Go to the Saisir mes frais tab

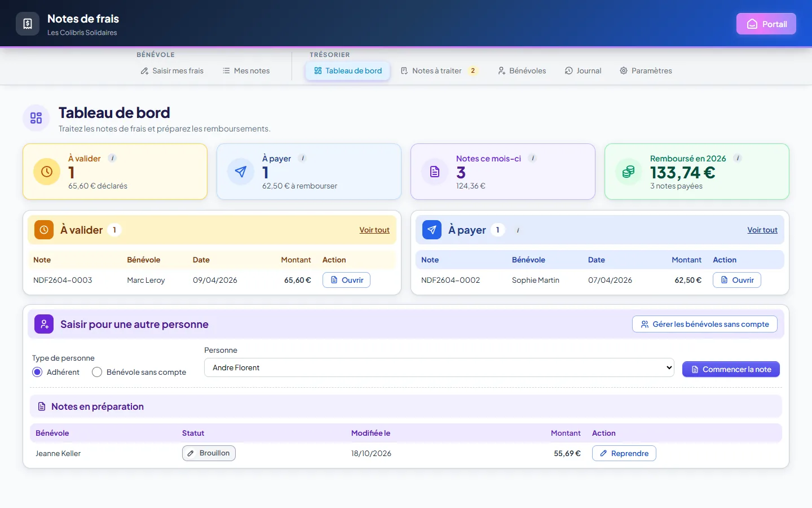[172, 71]
